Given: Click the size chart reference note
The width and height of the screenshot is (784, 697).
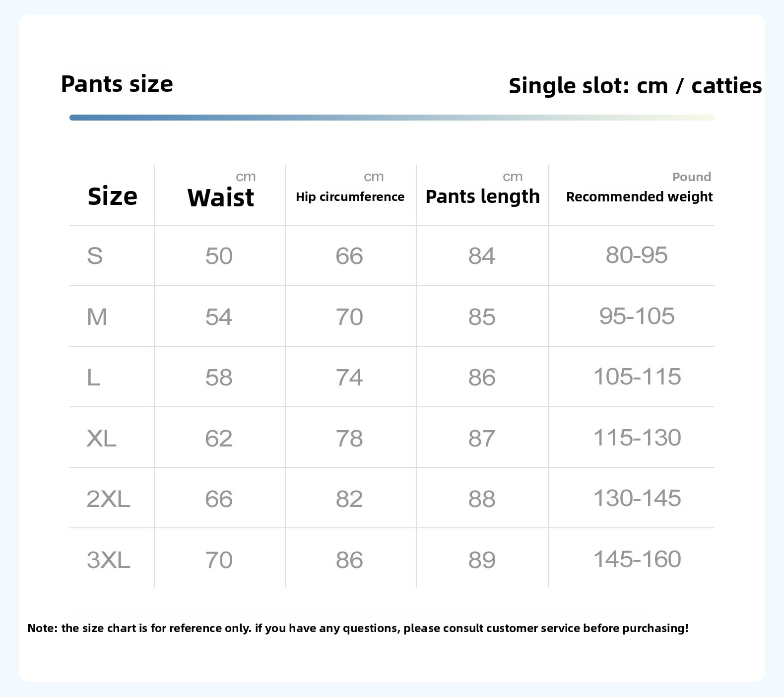Looking at the screenshot, I should [x=358, y=628].
